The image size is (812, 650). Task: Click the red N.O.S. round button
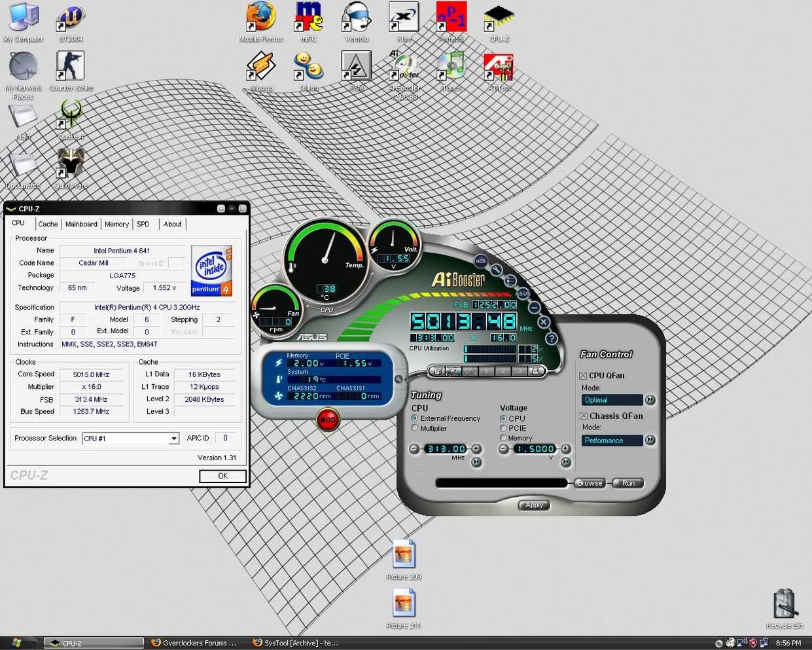tap(328, 420)
